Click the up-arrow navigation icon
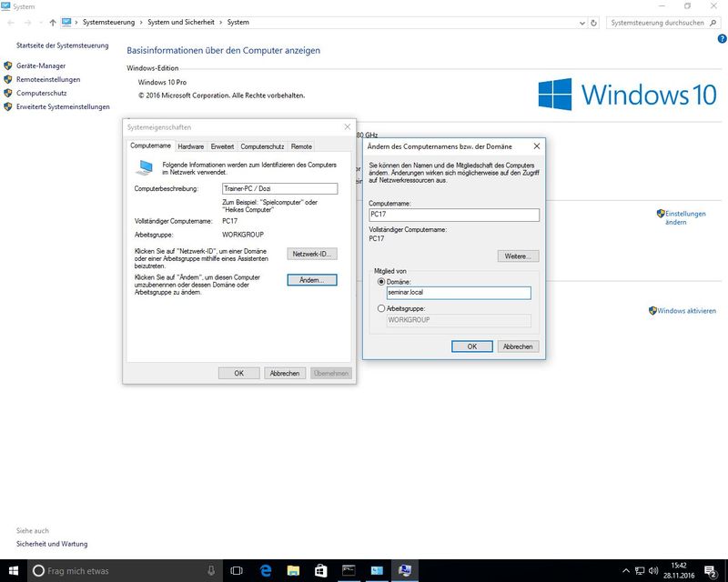The image size is (728, 582). pyautogui.click(x=52, y=22)
